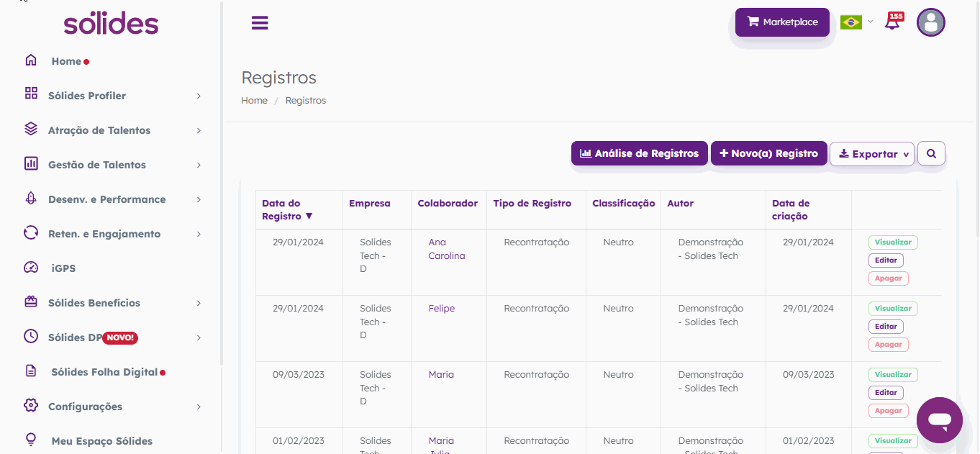Click the iGPS gauge icon
Screen dimensions: 980x454
[x=31, y=268]
